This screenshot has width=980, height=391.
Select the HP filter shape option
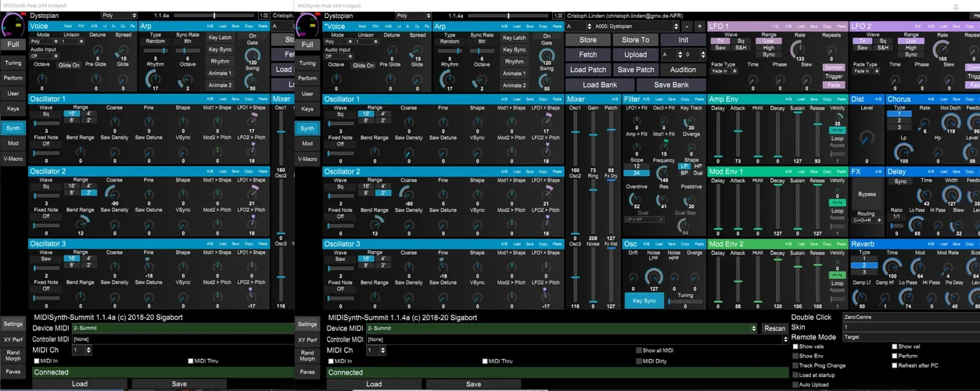pyautogui.click(x=698, y=166)
